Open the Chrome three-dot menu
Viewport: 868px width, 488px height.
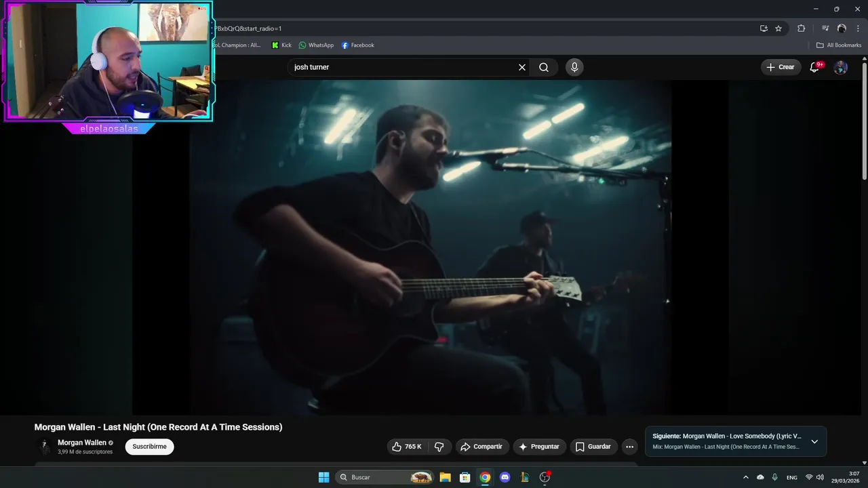[x=858, y=28]
